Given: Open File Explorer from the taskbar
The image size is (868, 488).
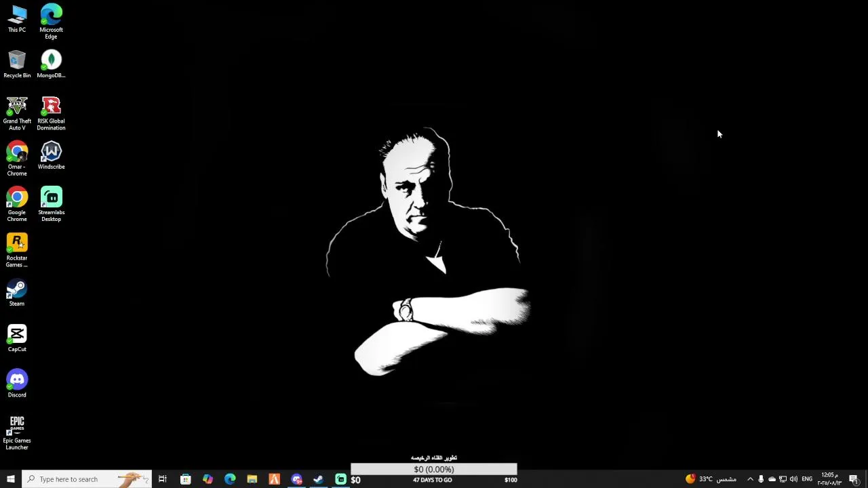Looking at the screenshot, I should (252, 479).
